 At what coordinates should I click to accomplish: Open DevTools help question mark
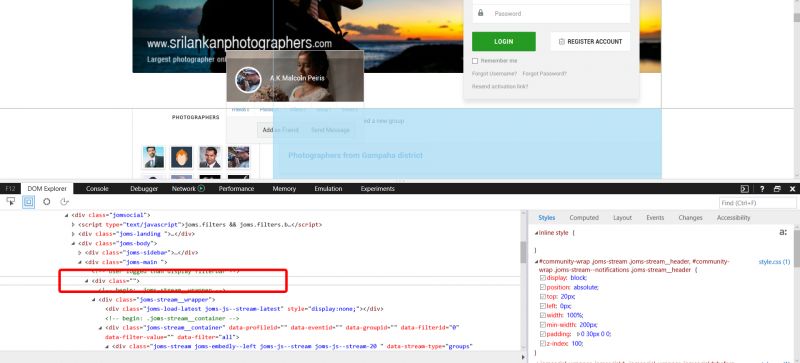[x=762, y=189]
